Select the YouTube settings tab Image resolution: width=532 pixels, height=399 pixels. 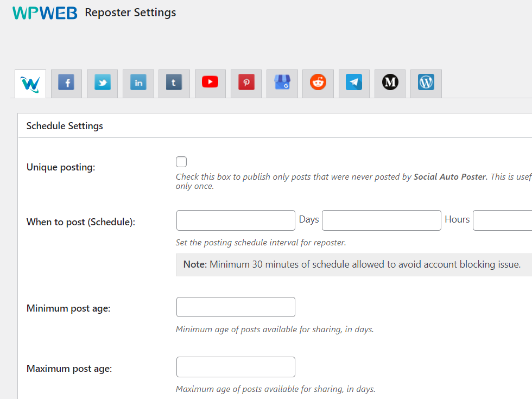click(x=210, y=84)
